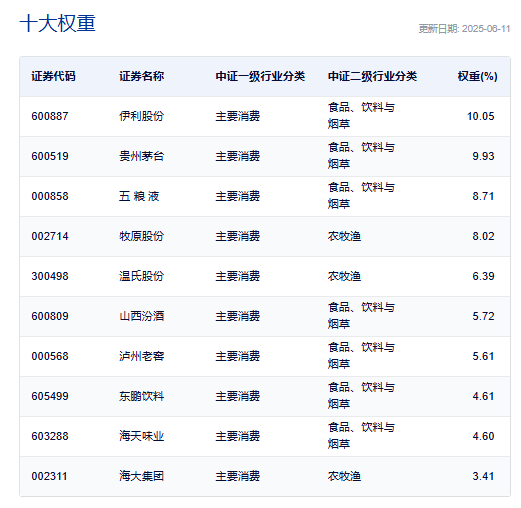This screenshot has width=521, height=508.
Task: Click weight value 4.60
Action: (483, 436)
